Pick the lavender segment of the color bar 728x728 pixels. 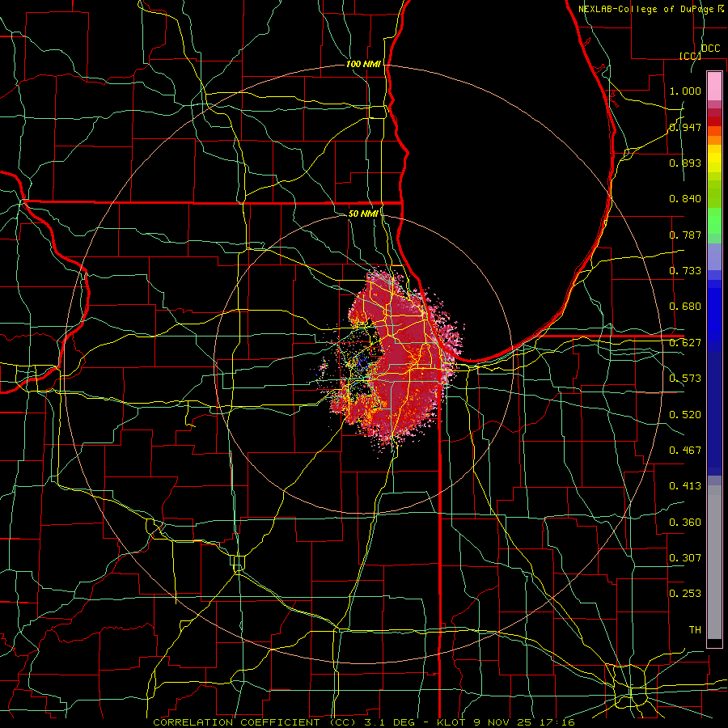tap(714, 256)
